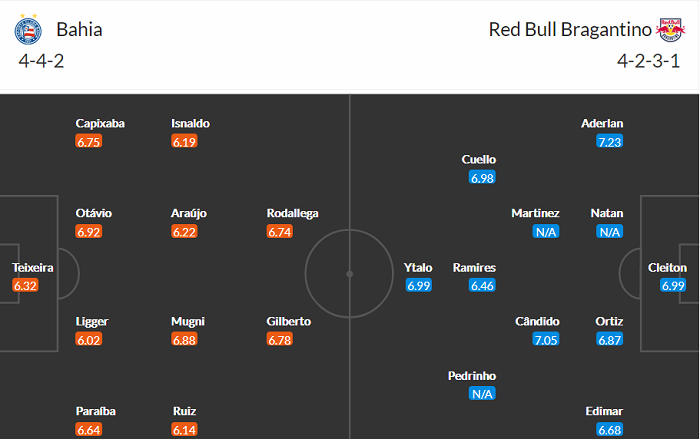Select midfielder Mugni in Bahia lineup
Image resolution: width=700 pixels, height=439 pixels.
tap(188, 322)
